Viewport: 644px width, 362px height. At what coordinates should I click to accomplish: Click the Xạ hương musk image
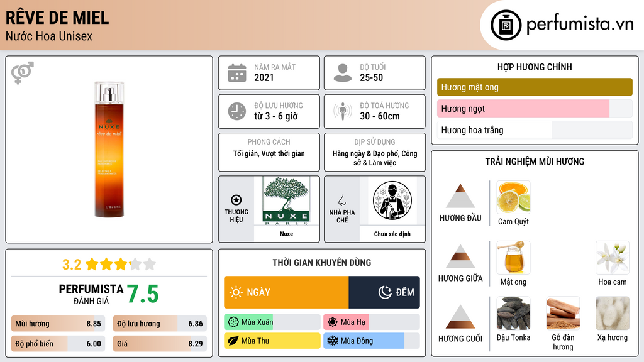coord(613,314)
